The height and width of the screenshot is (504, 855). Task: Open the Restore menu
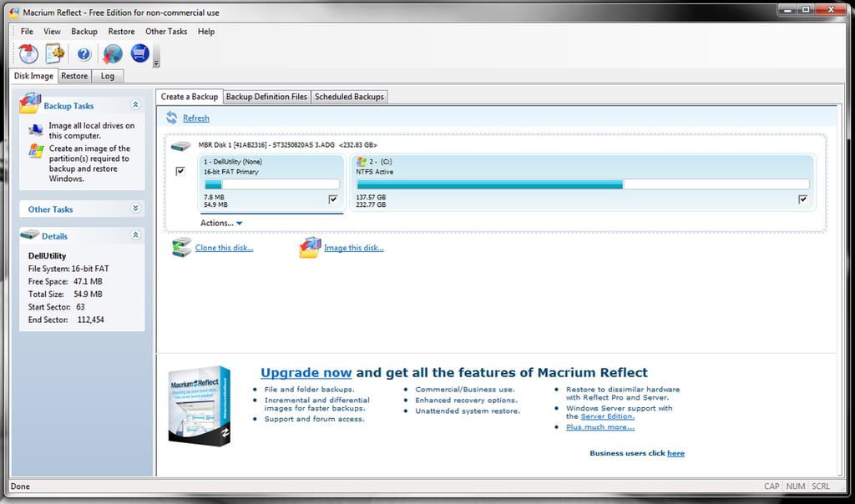[121, 32]
